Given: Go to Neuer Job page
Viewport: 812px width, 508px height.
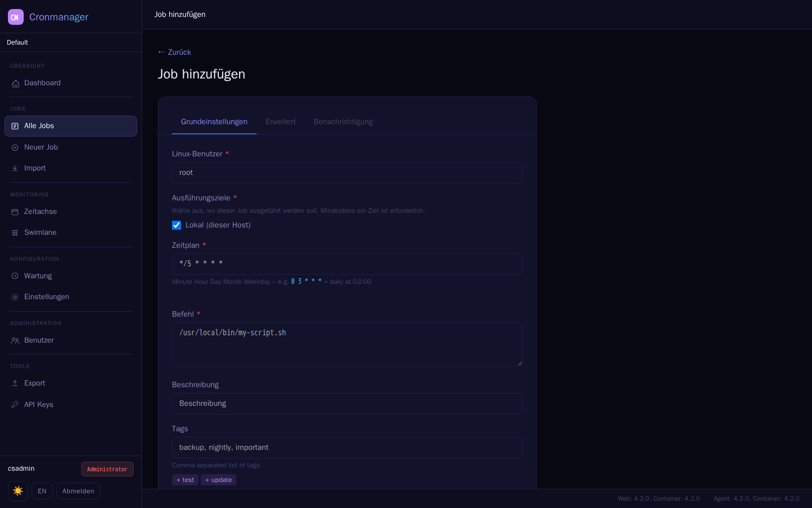Looking at the screenshot, I should click(70, 147).
